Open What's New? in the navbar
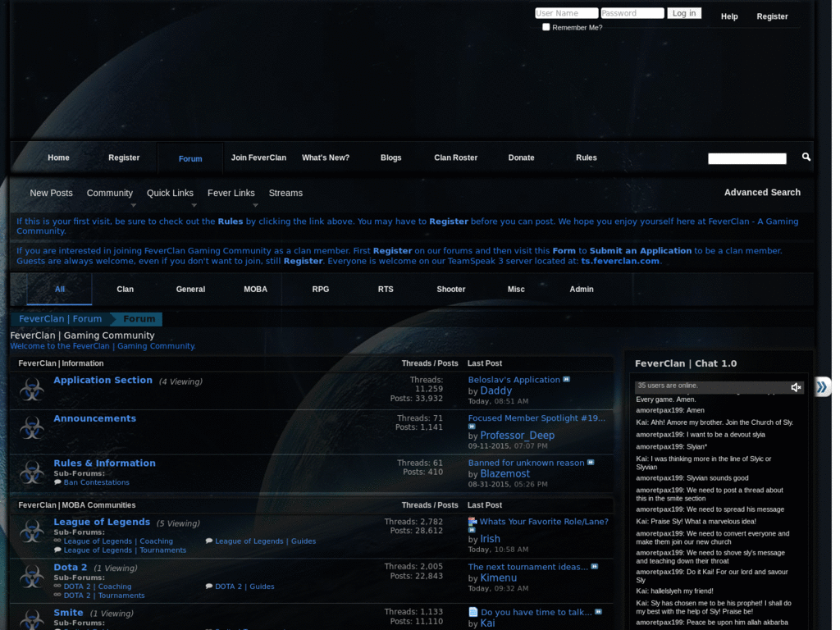Screen dimensions: 840x630 [x=325, y=157]
